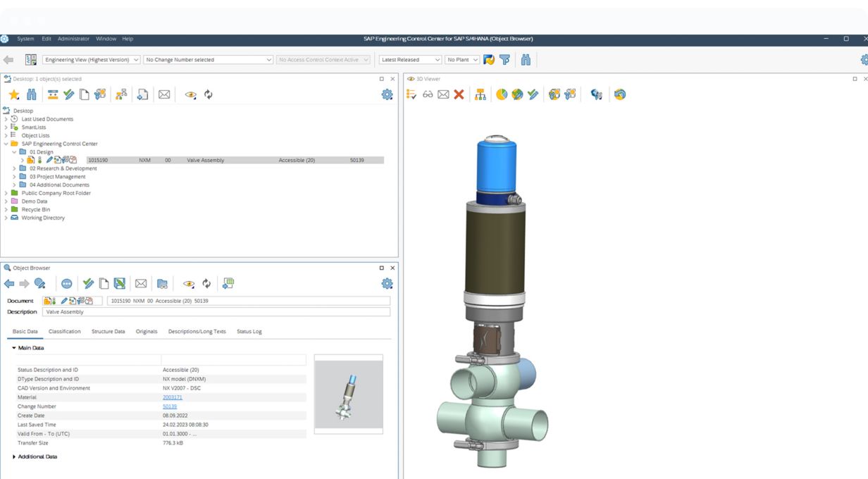Screen dimensions: 868x479
Task: Click the refresh arrows icon in Desktop panel
Action: [x=209, y=95]
